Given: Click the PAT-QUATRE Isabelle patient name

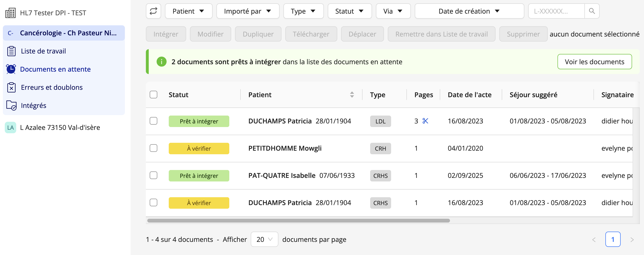Looking at the screenshot, I should [x=282, y=175].
